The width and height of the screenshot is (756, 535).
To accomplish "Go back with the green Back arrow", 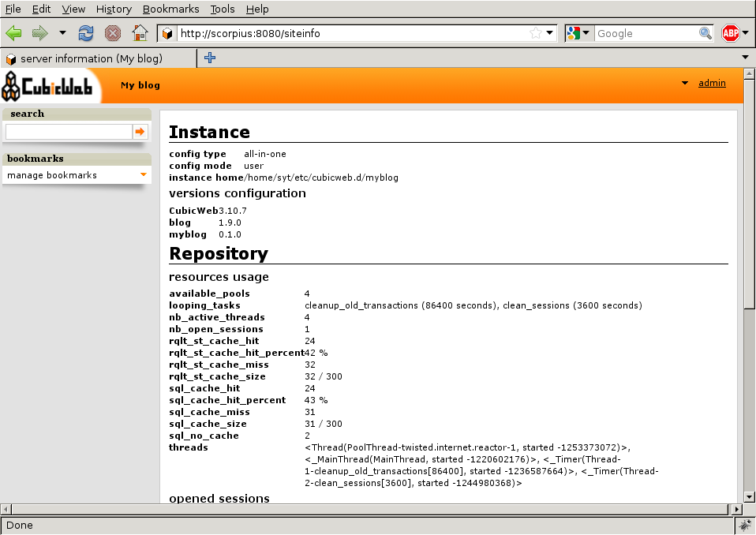I will [13, 33].
